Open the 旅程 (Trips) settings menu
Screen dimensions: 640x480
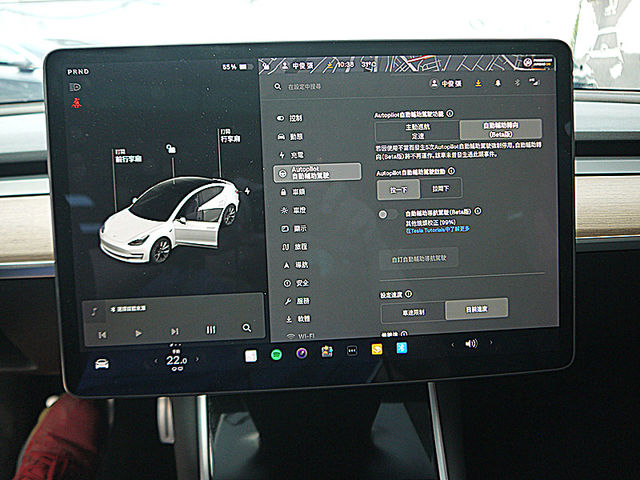295,247
